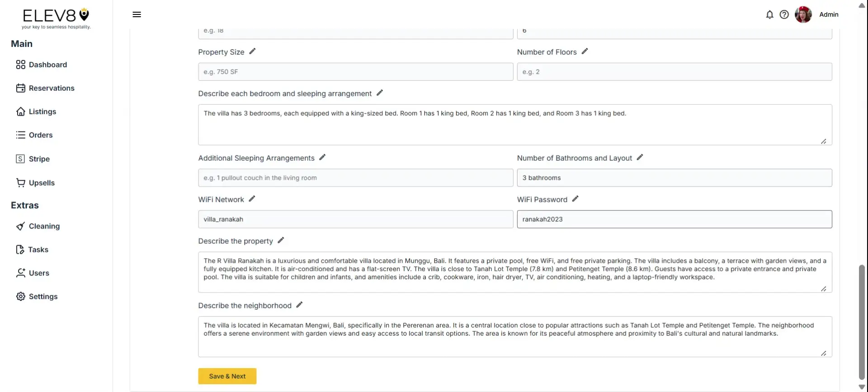868x392 pixels.
Task: Open the help question mark icon
Action: [784, 14]
